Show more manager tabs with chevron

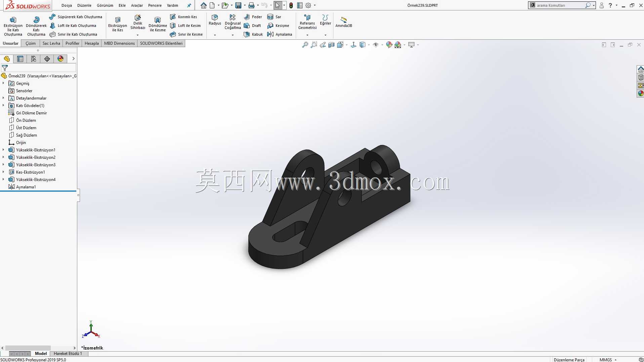pos(73,59)
